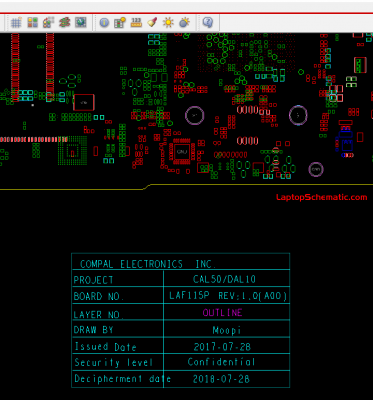Screen dimensions: 373x400
Task: Click the LAF11SP REV:1.0(A00) board number
Action: (228, 296)
